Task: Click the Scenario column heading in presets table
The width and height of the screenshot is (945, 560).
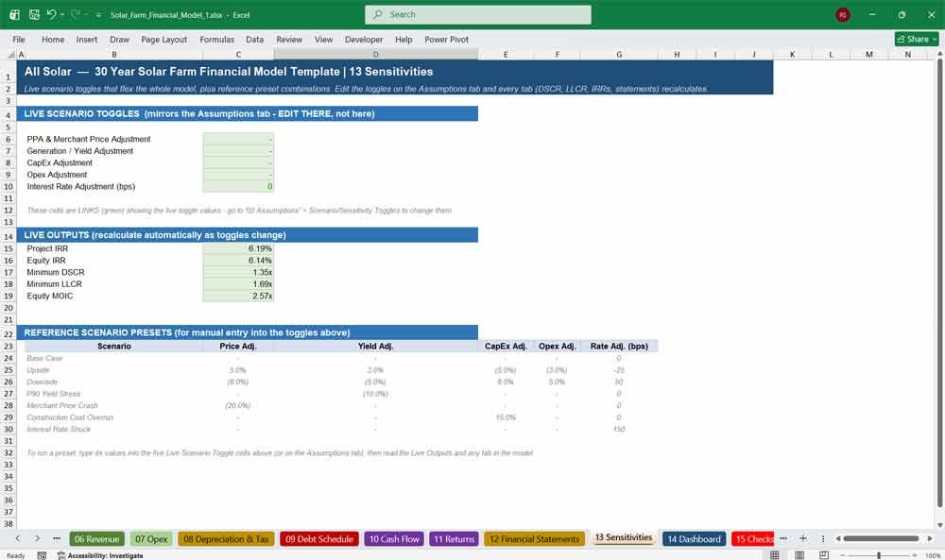Action: click(114, 347)
